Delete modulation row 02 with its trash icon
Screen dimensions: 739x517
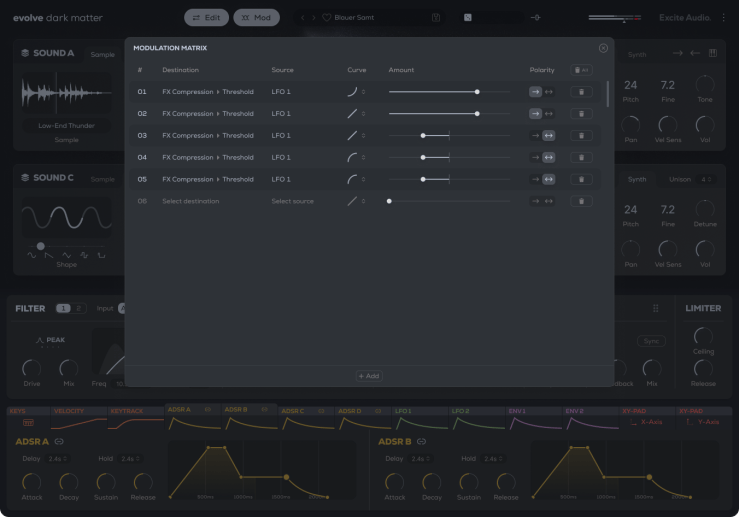[x=581, y=114]
